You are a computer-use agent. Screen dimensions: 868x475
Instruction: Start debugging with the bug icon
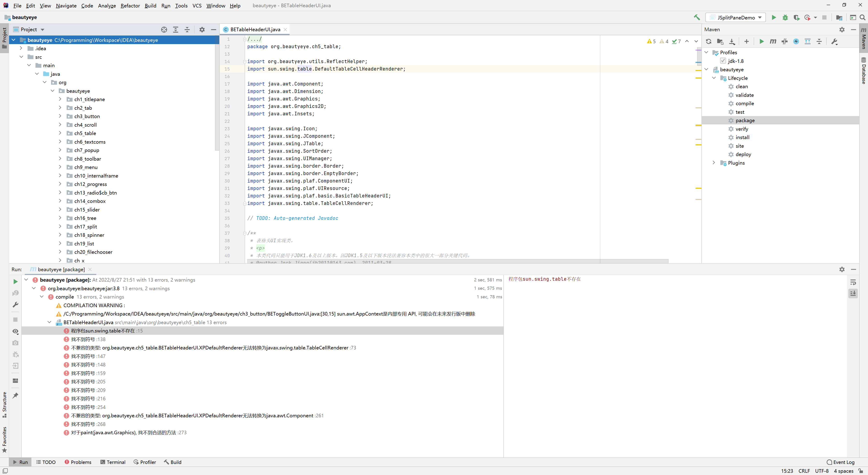[785, 18]
